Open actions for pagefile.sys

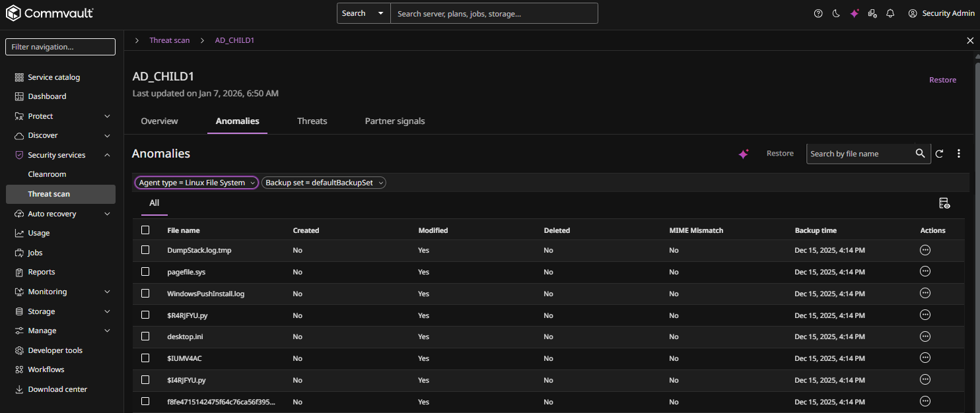[925, 271]
